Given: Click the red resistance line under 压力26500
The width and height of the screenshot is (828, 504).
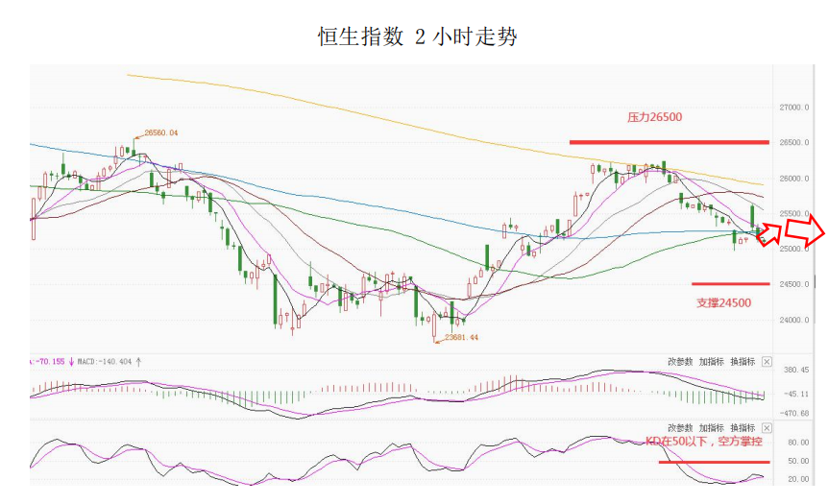Looking at the screenshot, I should click(669, 142).
